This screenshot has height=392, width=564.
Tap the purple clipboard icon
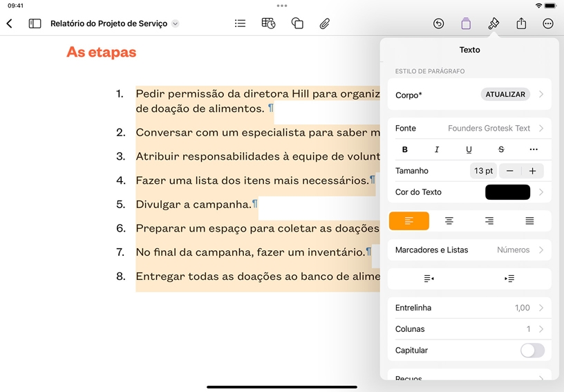coord(466,24)
